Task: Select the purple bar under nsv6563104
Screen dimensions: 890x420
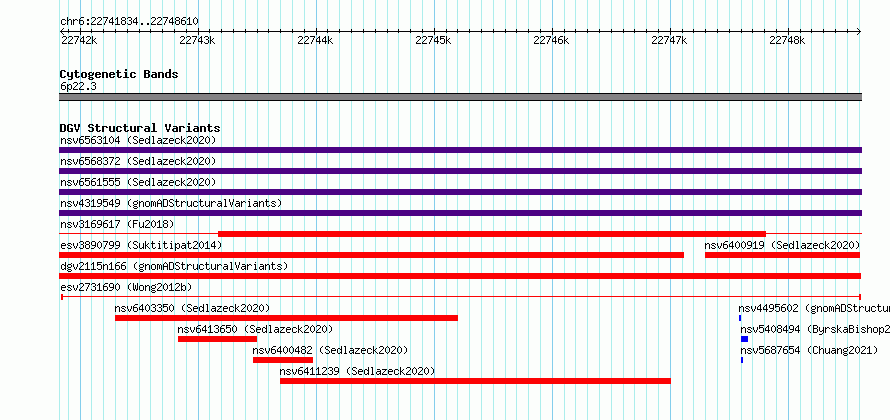Action: click(x=460, y=150)
